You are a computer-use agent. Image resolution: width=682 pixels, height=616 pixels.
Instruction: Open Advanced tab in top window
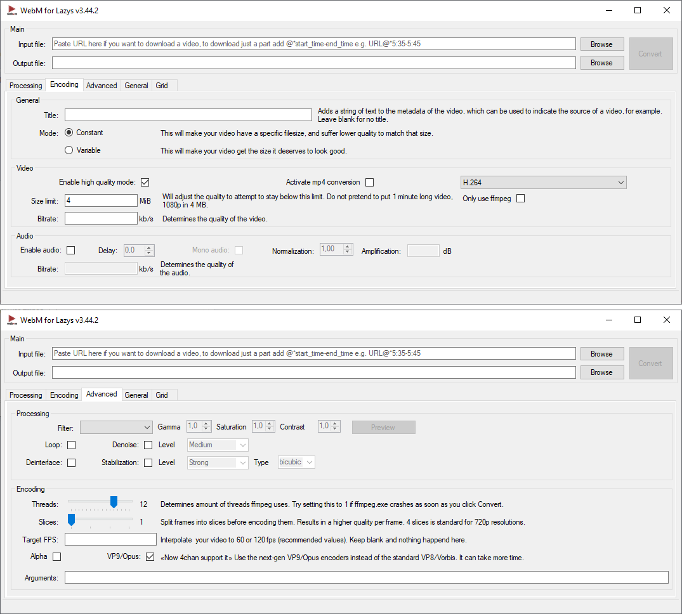[x=102, y=86]
